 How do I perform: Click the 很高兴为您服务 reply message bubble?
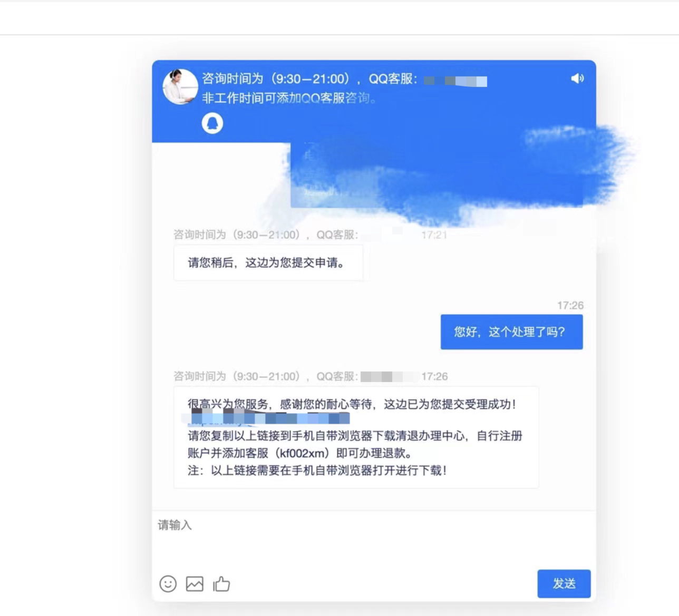tap(356, 437)
